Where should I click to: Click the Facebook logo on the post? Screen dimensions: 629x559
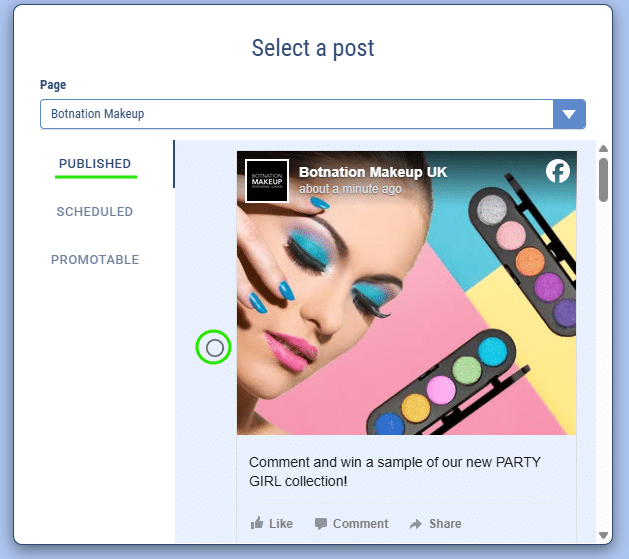558,171
